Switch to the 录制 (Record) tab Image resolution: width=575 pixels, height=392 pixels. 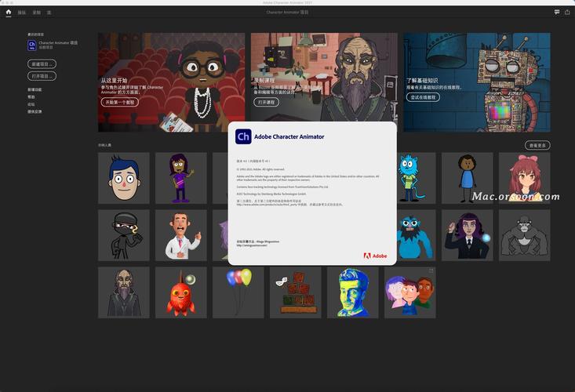(36, 13)
